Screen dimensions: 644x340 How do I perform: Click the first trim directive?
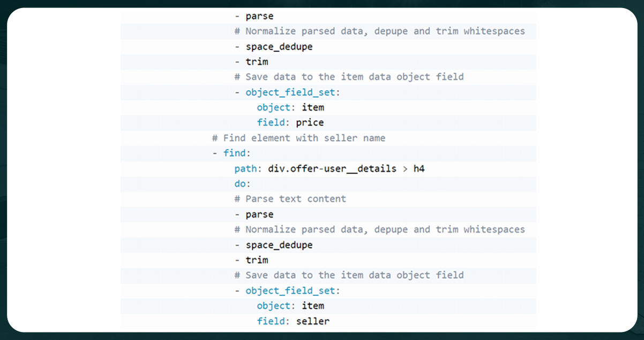tap(256, 61)
